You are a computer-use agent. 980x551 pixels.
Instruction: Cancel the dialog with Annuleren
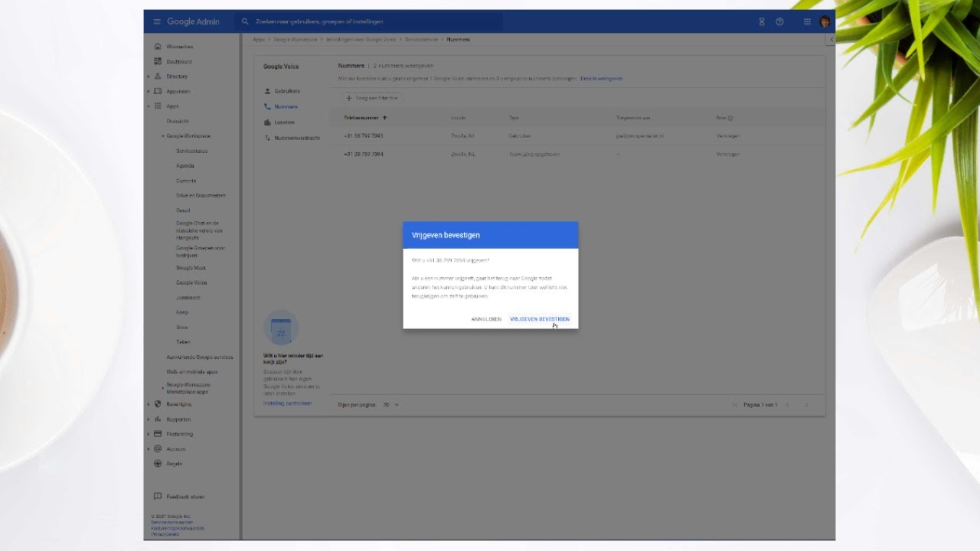point(486,319)
